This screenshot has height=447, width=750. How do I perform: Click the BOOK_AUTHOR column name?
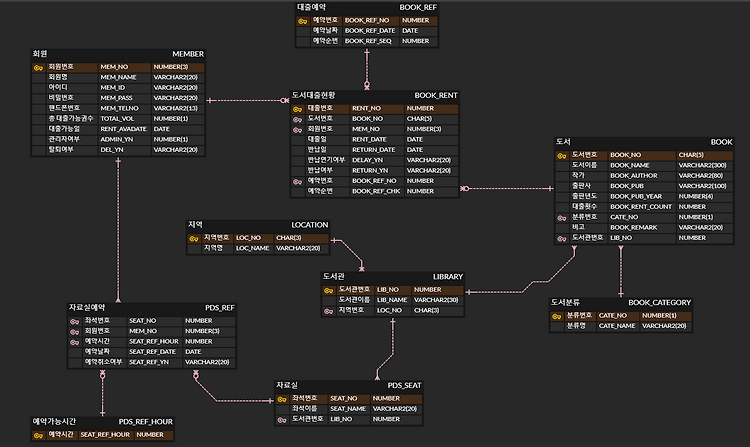(x=633, y=176)
